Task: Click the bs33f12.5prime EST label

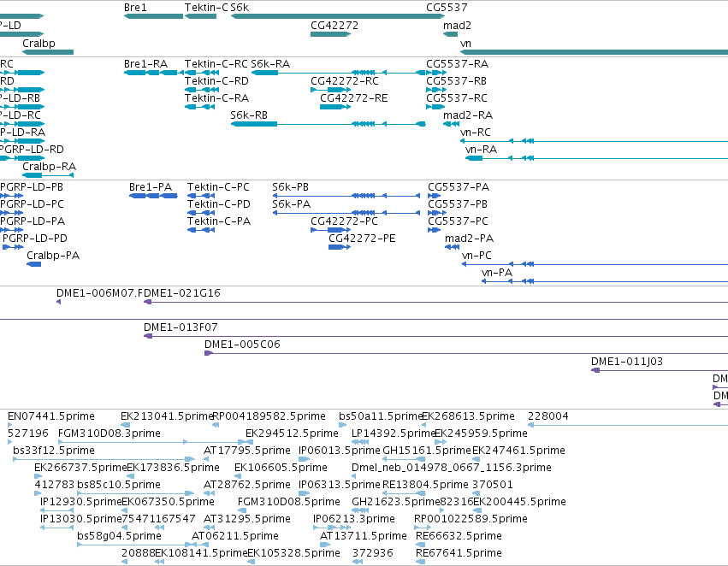Action: coord(54,451)
